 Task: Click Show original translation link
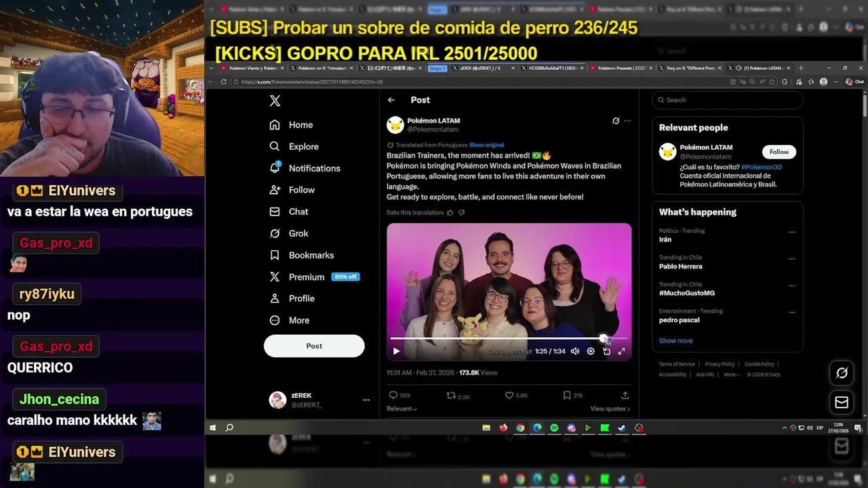[486, 145]
